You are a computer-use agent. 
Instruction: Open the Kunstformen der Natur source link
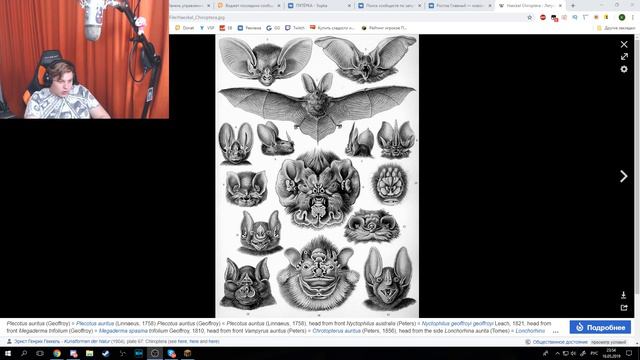click(87, 341)
